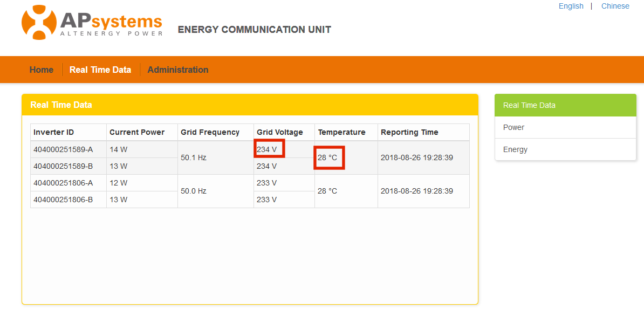
Task: Switch language to Chinese
Action: point(615,6)
